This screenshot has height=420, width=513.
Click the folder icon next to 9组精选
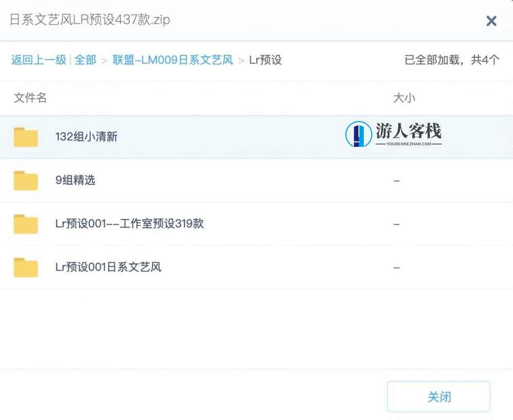(x=26, y=181)
